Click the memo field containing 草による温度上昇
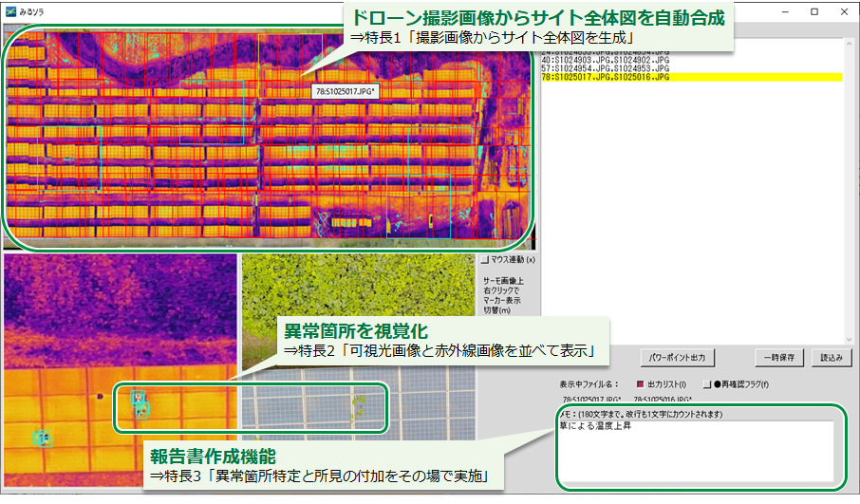Image resolution: width=860 pixels, height=504 pixels. [x=697, y=451]
